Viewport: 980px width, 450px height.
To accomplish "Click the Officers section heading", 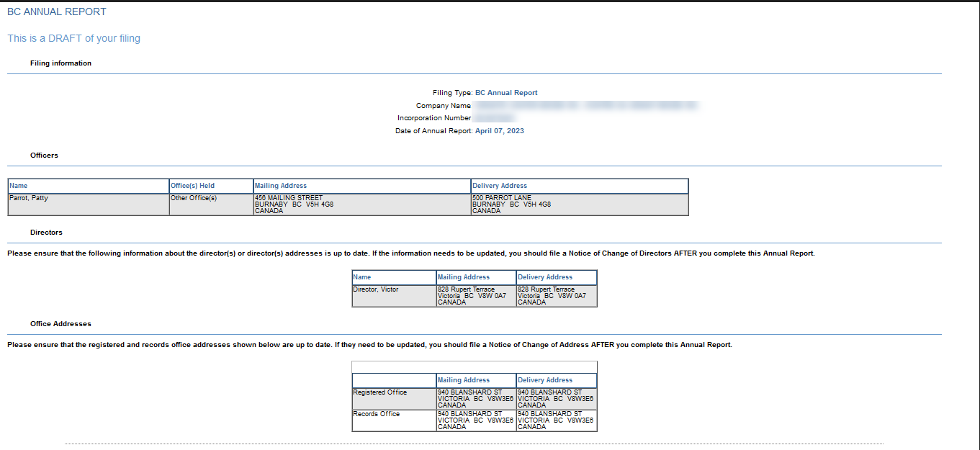I will [x=44, y=156].
